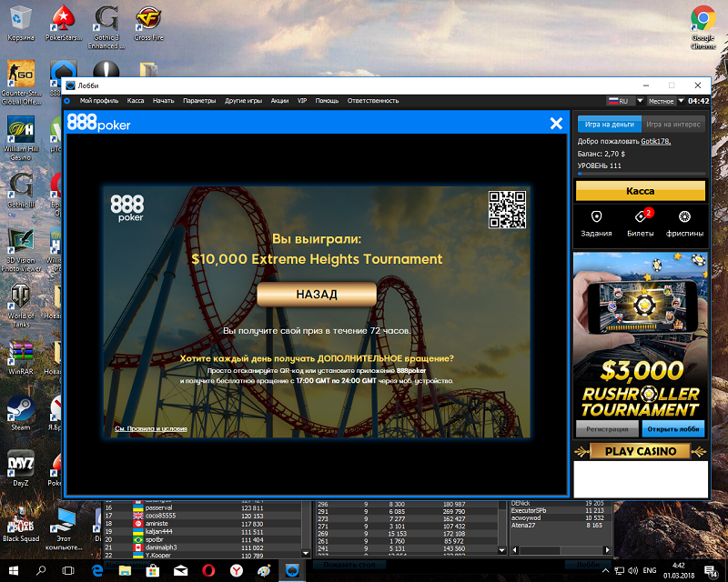Screen dimensions: 728x582
Task: Switch to Игра на интерес tab
Action: pyautogui.click(x=673, y=125)
